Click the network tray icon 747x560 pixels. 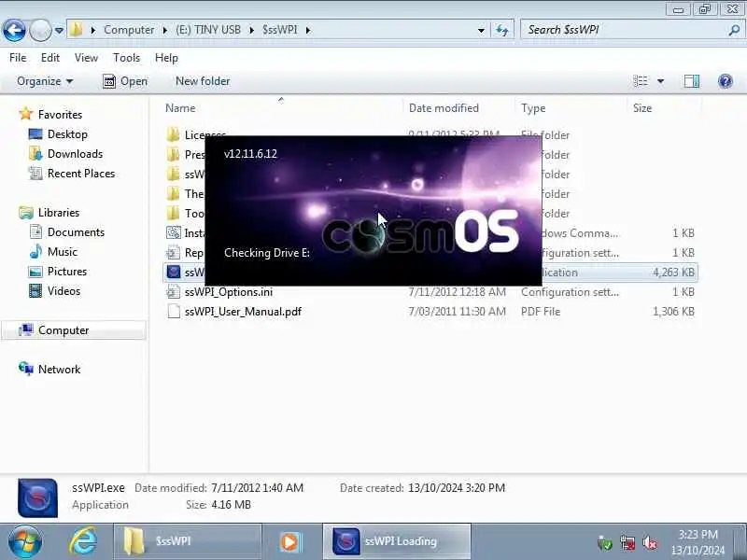(627, 543)
